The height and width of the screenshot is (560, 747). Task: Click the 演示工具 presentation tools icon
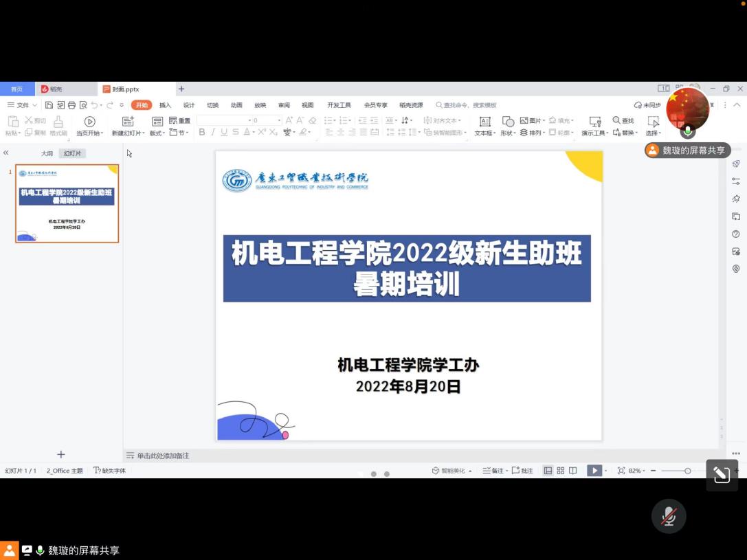595,122
